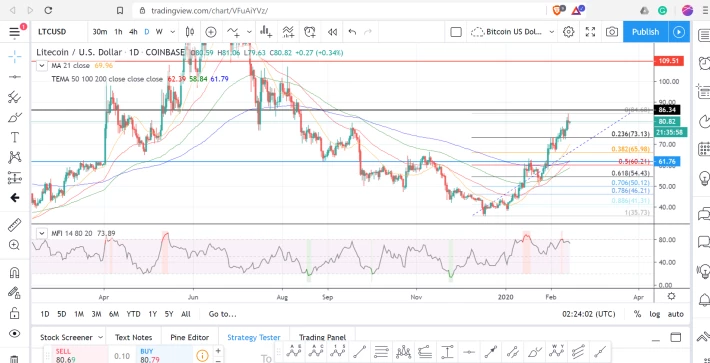Click the Publish button
This screenshot has height=363, width=710.
pyautogui.click(x=645, y=32)
